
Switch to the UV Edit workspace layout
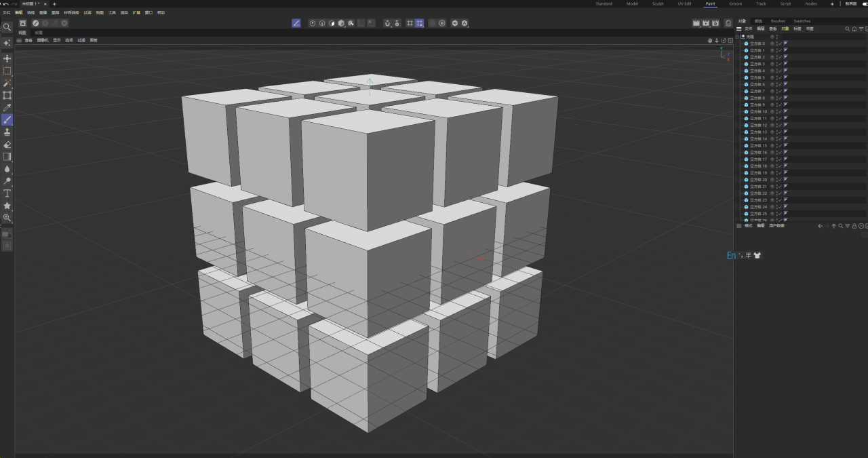point(684,3)
